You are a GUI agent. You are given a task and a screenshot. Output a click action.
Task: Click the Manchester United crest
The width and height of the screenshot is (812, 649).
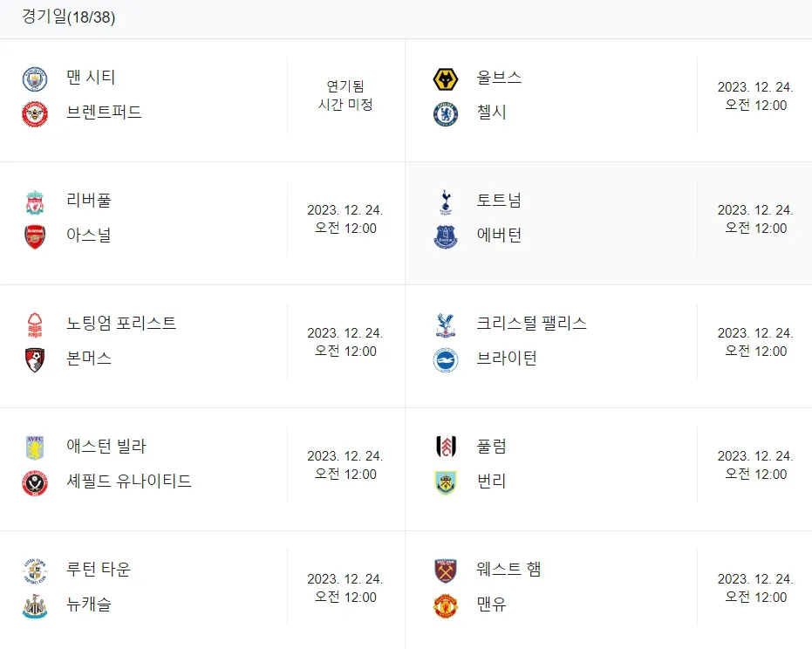tap(446, 606)
